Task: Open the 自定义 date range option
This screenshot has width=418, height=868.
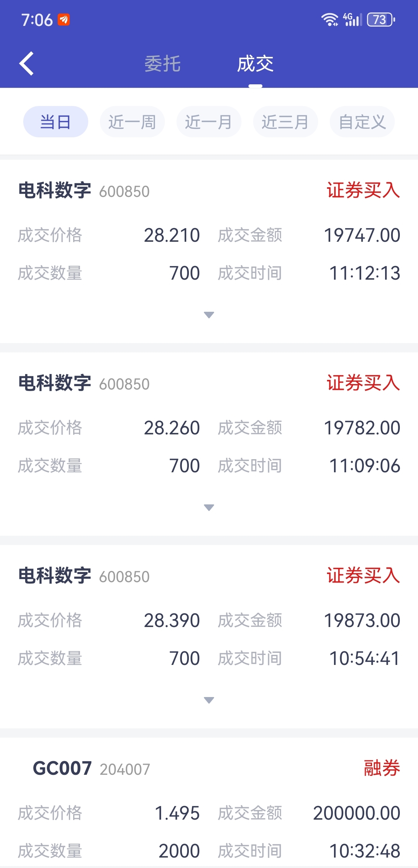Action: click(362, 122)
